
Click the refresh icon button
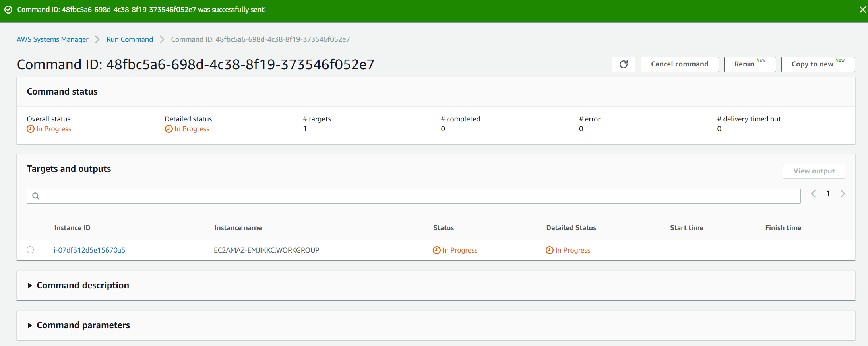(623, 64)
